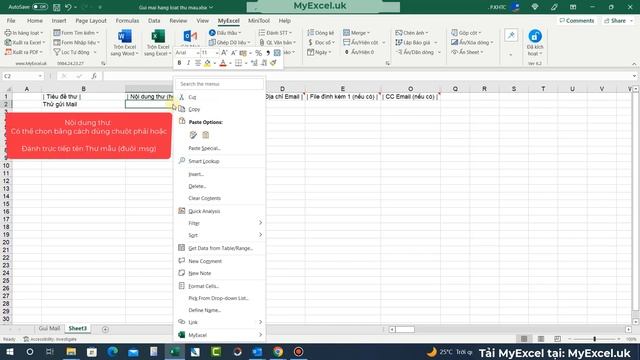
Task: Click Decrease Font Size in mini toolbar
Action: [x=233, y=53]
